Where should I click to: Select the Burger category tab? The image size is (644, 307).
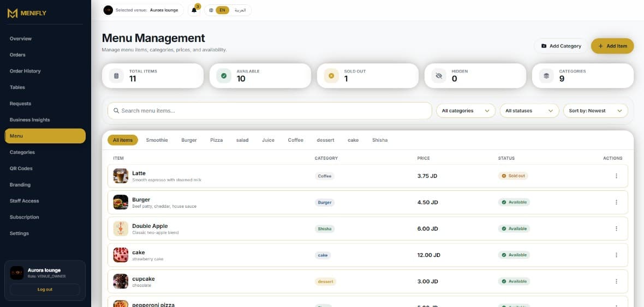click(x=189, y=140)
